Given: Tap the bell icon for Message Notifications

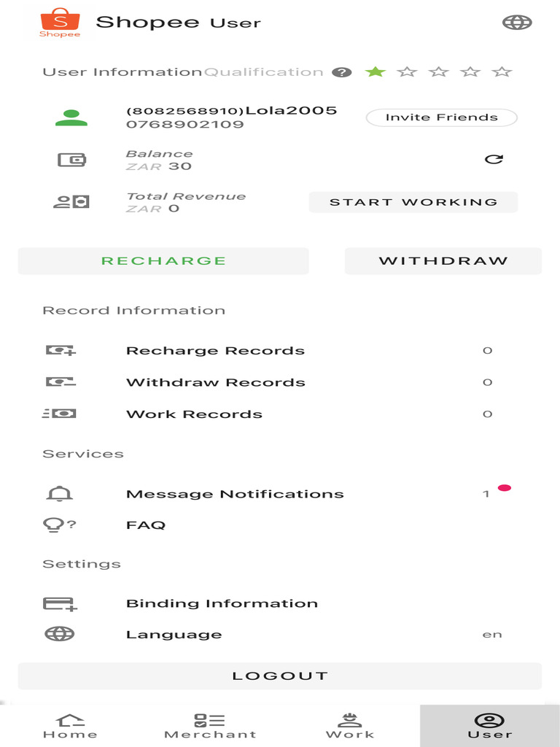Looking at the screenshot, I should pyautogui.click(x=60, y=494).
